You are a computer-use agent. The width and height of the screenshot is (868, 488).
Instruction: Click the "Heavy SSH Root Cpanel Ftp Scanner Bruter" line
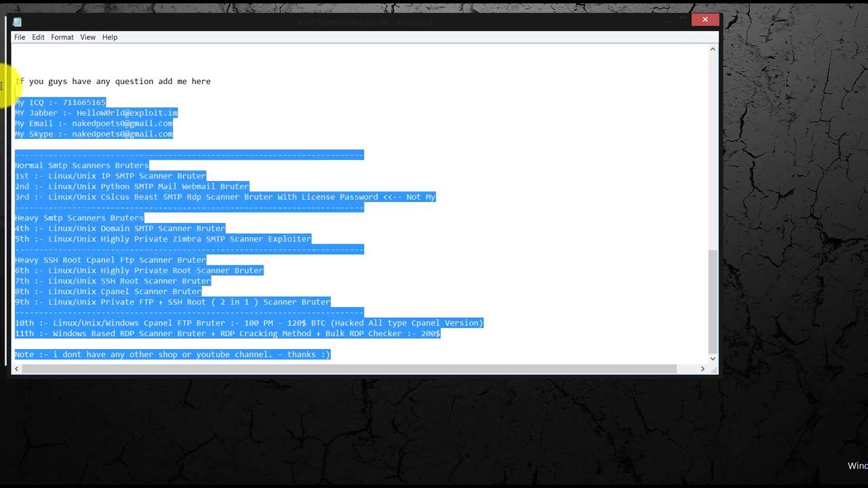(111, 260)
